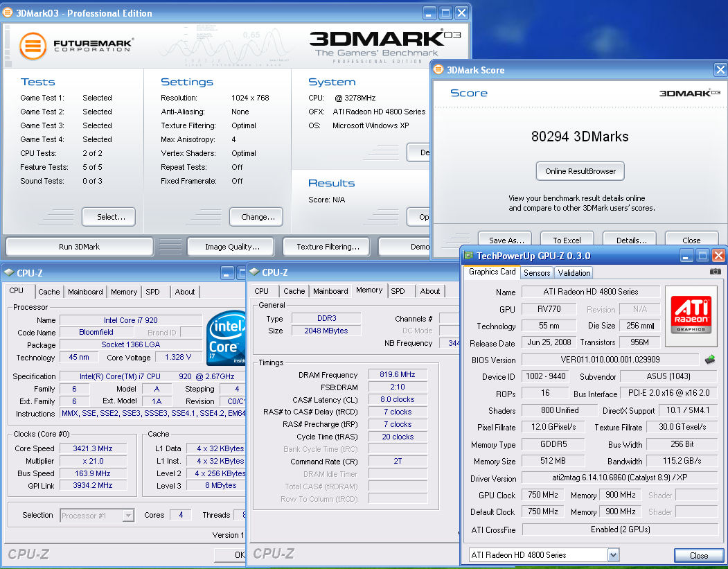Maximize the 3DMark03 main window
Viewport: 728px width, 569px height.
[445, 13]
